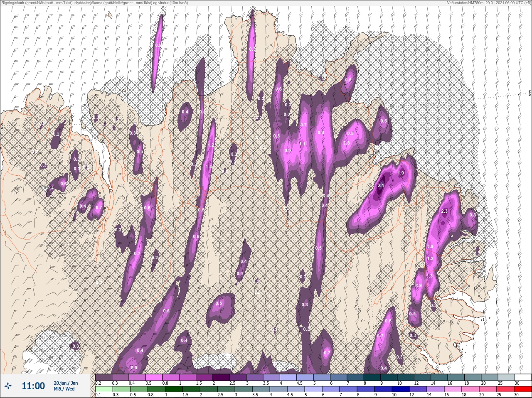The height and width of the screenshot is (398, 532).
Task: Click the Veðurstofan logo icon beside the time
Action: (x=8, y=386)
